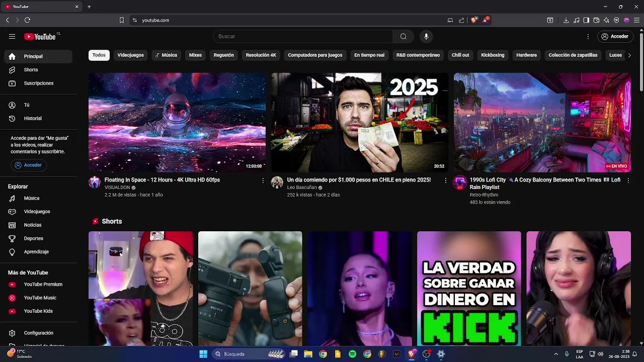This screenshot has width=644, height=362.
Task: Select the Videojuegos filter chip
Action: click(x=130, y=55)
